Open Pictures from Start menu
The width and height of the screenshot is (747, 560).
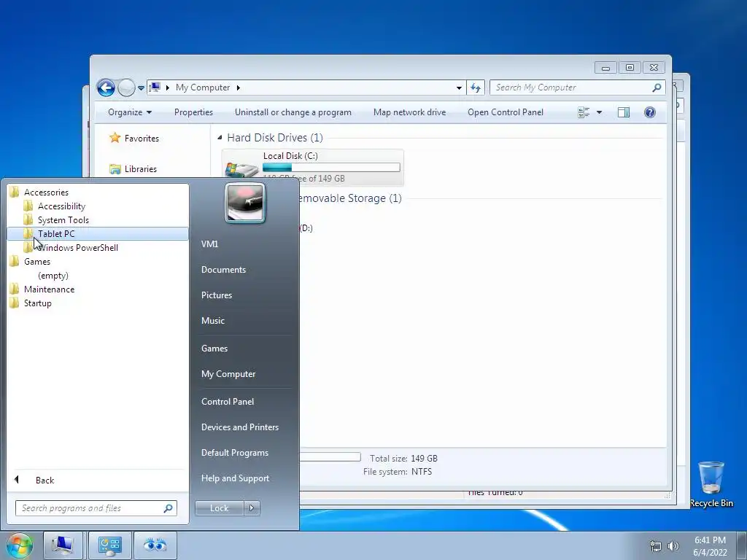(x=217, y=295)
